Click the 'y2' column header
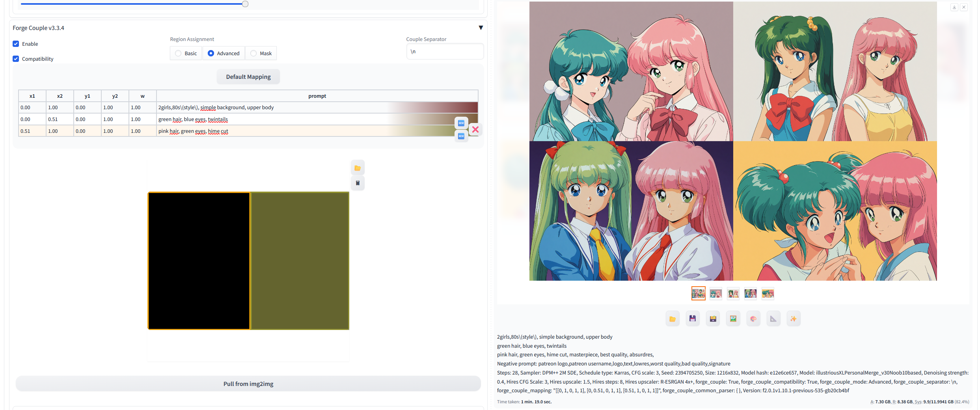 [115, 96]
